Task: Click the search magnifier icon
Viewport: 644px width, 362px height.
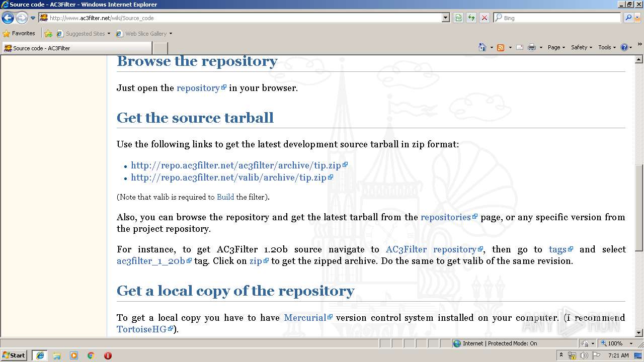Action: [628, 18]
